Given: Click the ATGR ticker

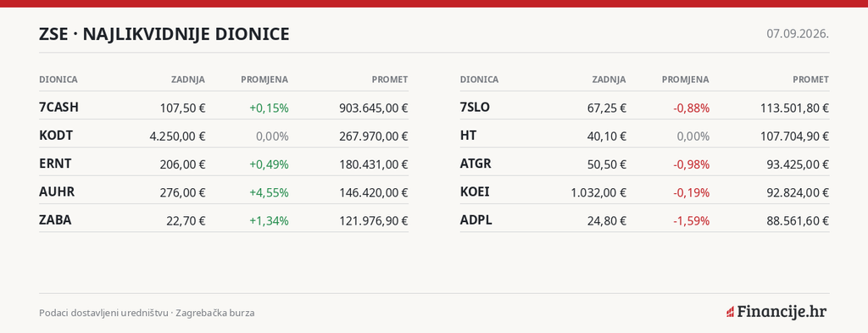Looking at the screenshot, I should point(476,164).
